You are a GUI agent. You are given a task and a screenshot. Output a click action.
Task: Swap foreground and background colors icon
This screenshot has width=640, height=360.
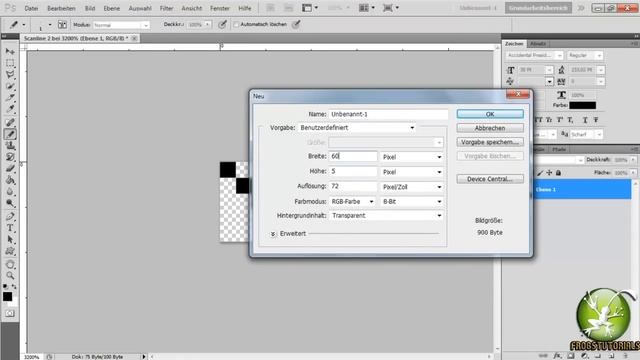(x=14, y=287)
